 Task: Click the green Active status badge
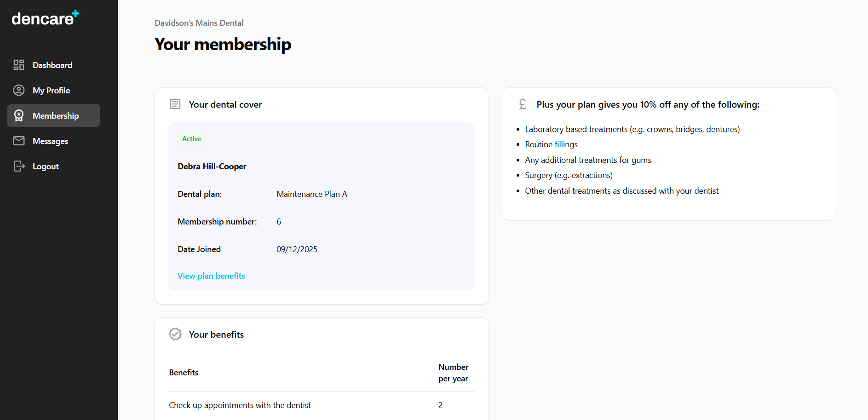pyautogui.click(x=192, y=139)
